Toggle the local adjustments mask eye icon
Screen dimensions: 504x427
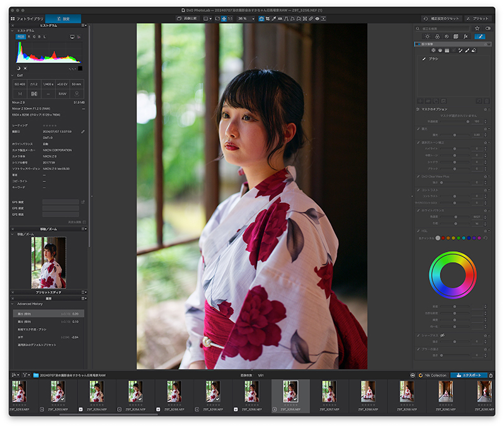pyautogui.click(x=318, y=19)
